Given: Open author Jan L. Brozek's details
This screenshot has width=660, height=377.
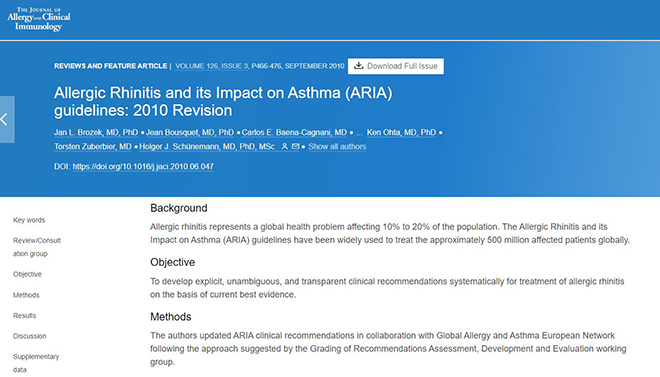Looking at the screenshot, I should tap(96, 133).
